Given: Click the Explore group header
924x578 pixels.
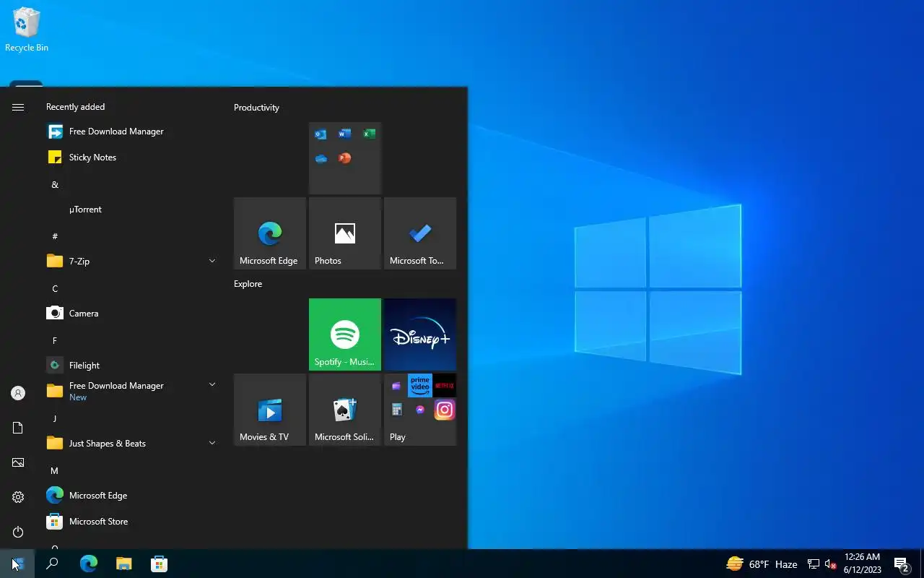Looking at the screenshot, I should 248,284.
